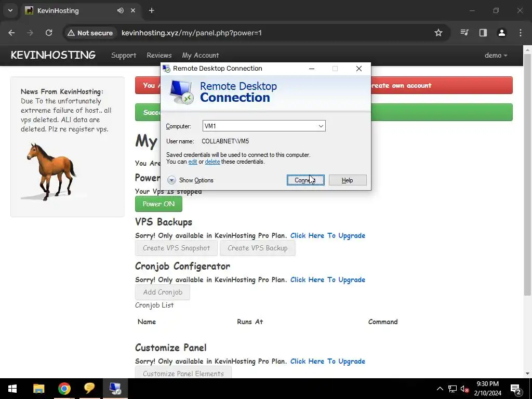The height and width of the screenshot is (399, 532).
Task: Open the Computer dropdown in Remote Desktop
Action: click(x=321, y=126)
